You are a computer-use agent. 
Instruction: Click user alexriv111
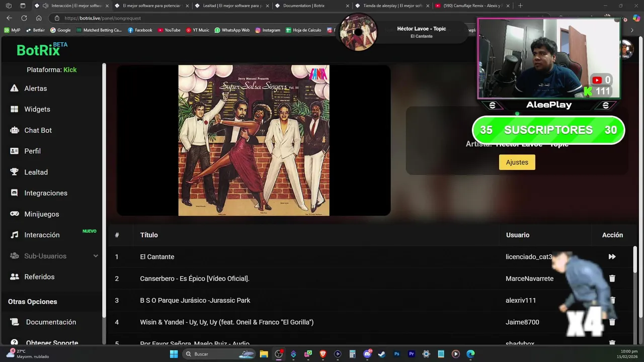pos(521,301)
